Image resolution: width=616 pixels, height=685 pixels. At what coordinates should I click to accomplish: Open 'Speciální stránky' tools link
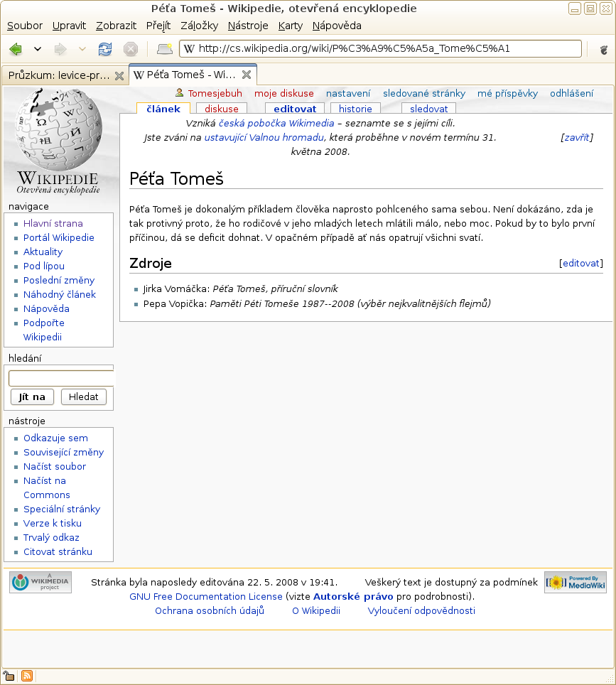tap(62, 509)
